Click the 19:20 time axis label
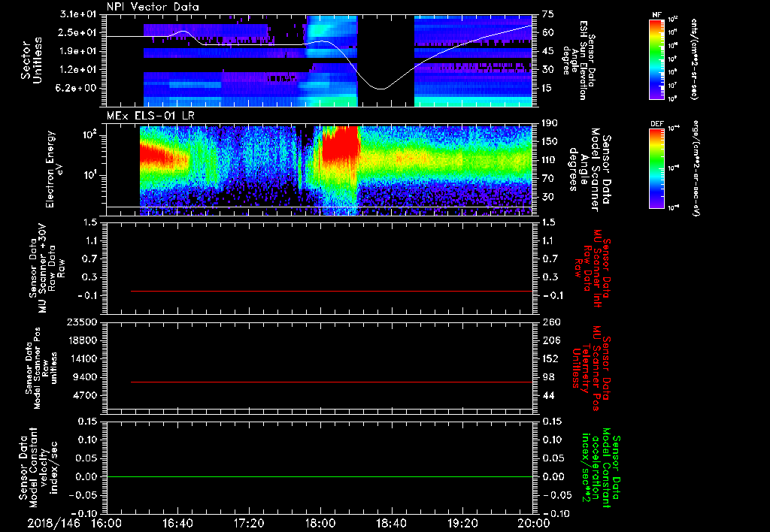 tap(462, 523)
